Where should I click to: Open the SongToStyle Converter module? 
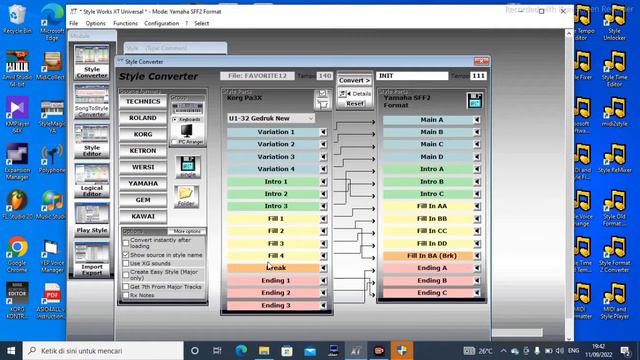(92, 101)
